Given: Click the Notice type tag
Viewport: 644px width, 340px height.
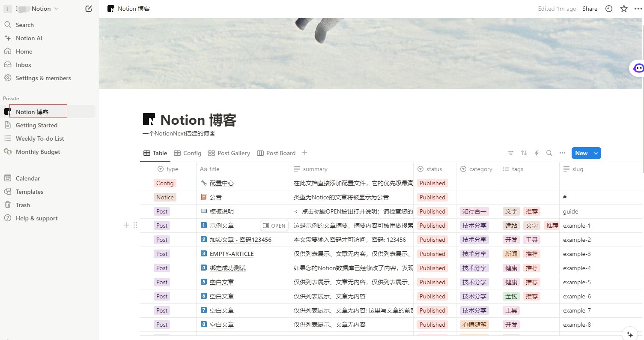Looking at the screenshot, I should coord(165,197).
